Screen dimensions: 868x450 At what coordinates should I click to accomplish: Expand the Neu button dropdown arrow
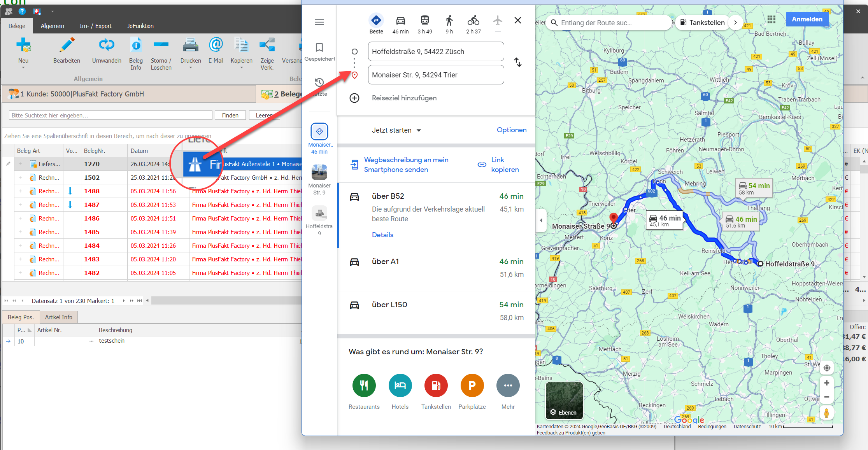pos(23,68)
